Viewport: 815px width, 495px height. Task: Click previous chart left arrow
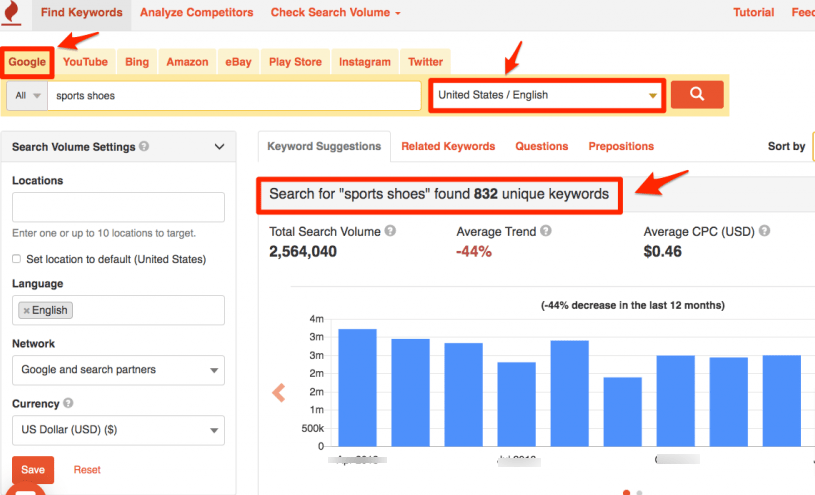(x=279, y=393)
